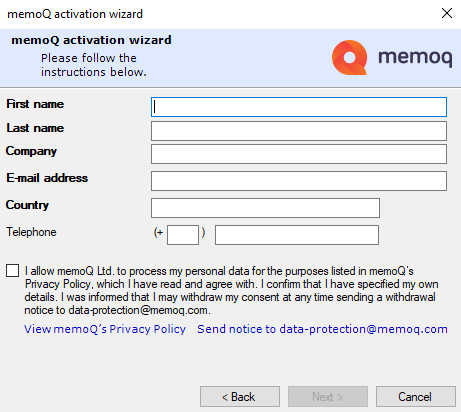Click the consent paragraph text beside the checkbox
The width and height of the screenshot is (461, 412).
(231, 290)
